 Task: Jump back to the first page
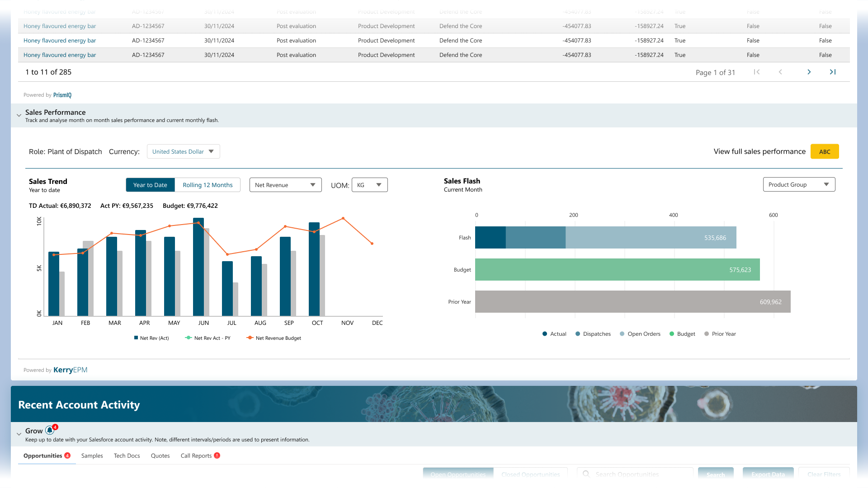click(757, 72)
